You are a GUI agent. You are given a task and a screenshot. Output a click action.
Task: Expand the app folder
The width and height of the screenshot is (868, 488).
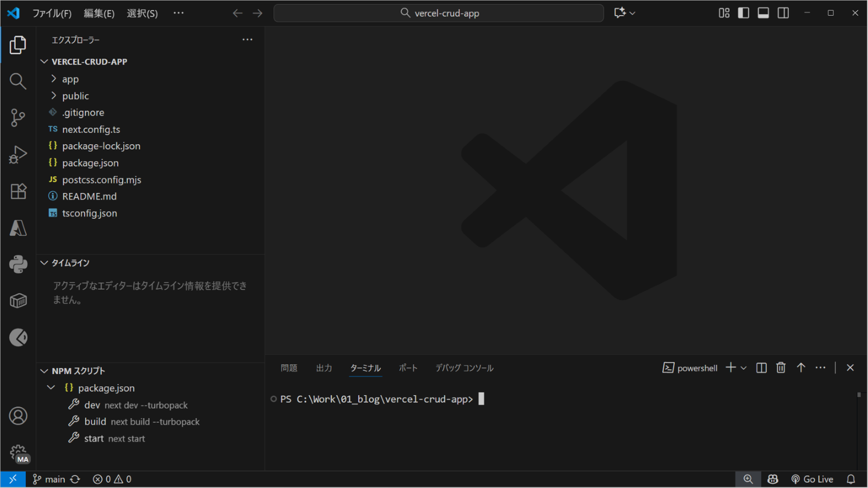(70, 79)
